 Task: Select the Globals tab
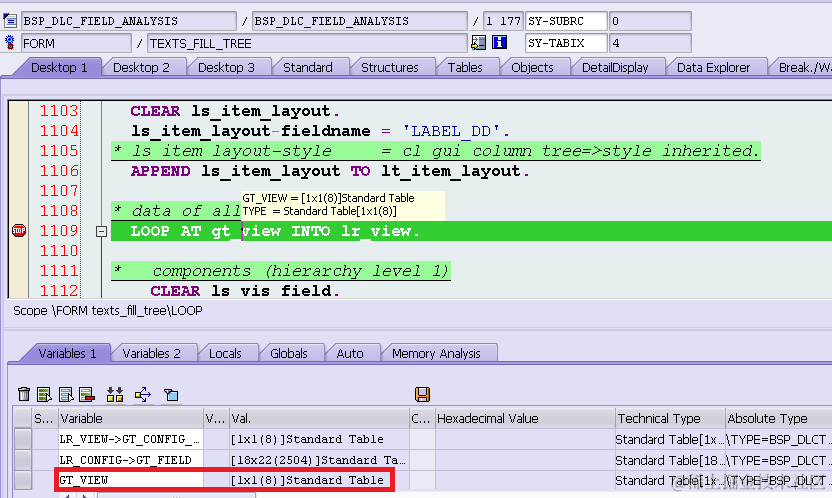pos(289,353)
